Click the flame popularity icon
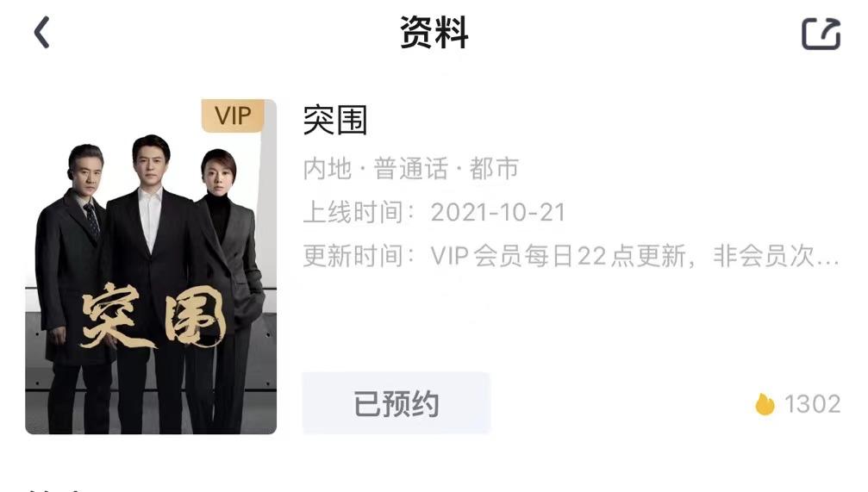The image size is (868, 492). [765, 404]
